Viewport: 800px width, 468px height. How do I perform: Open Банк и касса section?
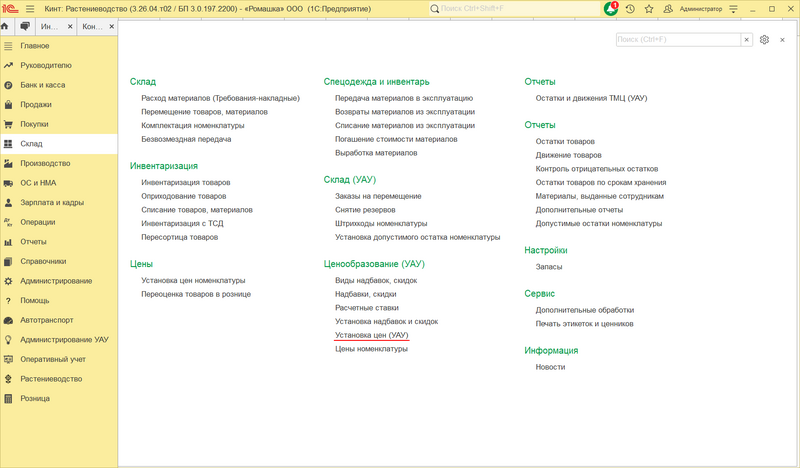pyautogui.click(x=59, y=85)
